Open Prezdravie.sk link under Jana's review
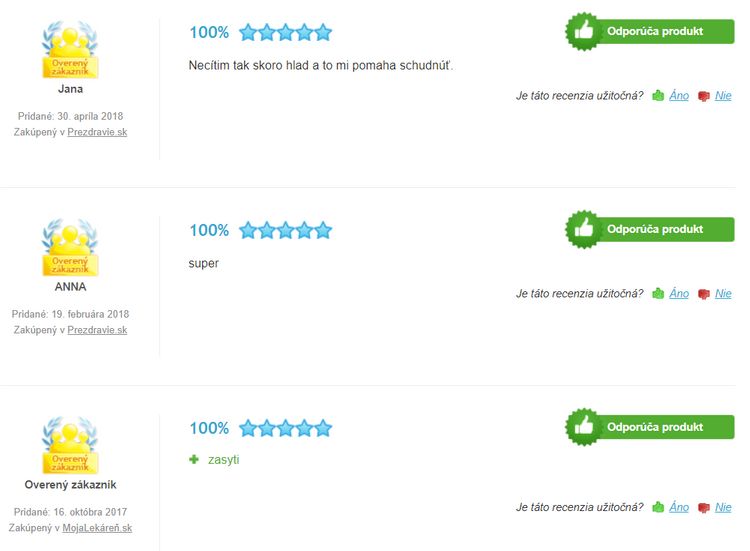Viewport: 750px width, 551px height. tap(97, 132)
